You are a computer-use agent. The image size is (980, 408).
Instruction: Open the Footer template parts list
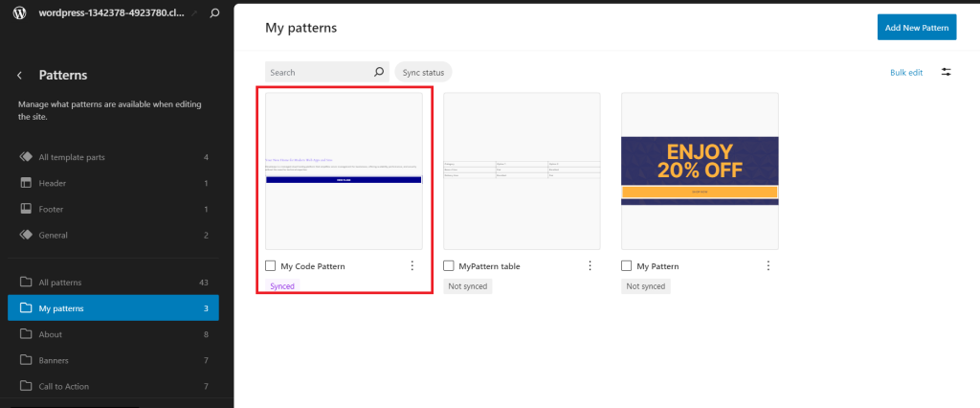click(x=113, y=209)
